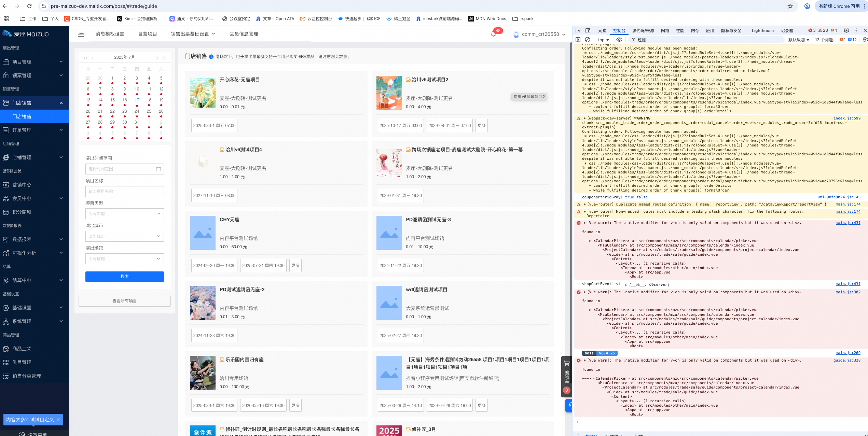Click the console 过滤 filter field
Image resolution: width=868 pixels, height=436 pixels.
(x=707, y=40)
